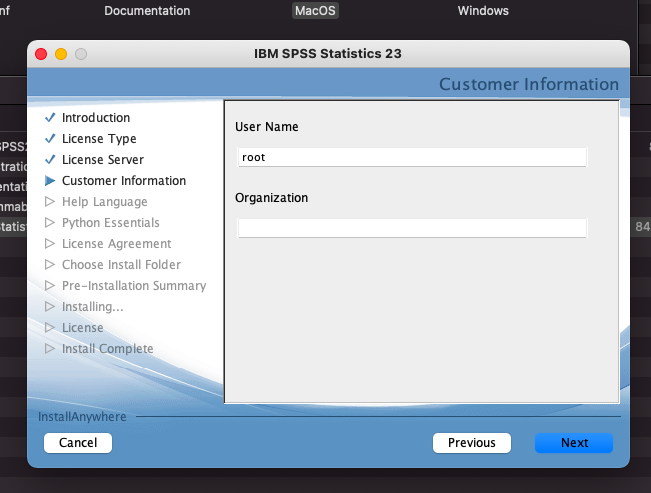Screen dimensions: 651x493
Task: Open the MacOS tab in background window
Action: coord(315,10)
